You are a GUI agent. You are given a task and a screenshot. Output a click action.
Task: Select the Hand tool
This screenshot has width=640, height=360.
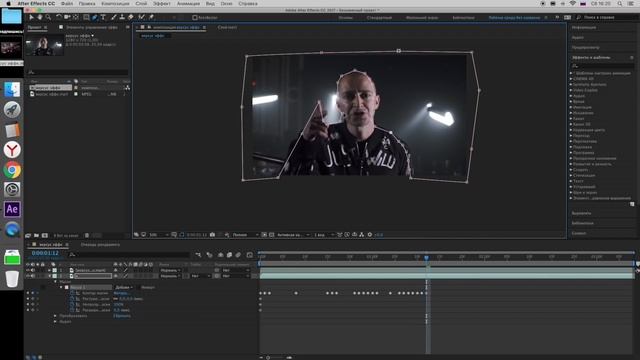pos(40,17)
